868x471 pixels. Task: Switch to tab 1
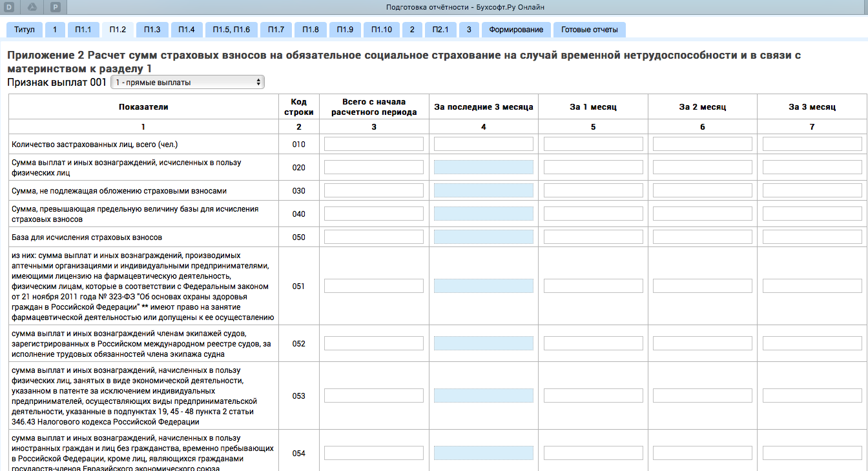point(55,30)
